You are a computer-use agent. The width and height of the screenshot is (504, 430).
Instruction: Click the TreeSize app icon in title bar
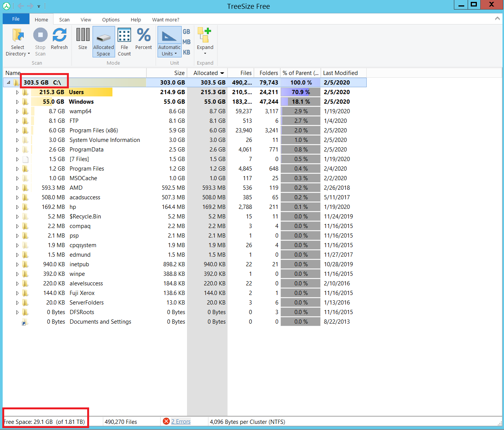[x=7, y=6]
